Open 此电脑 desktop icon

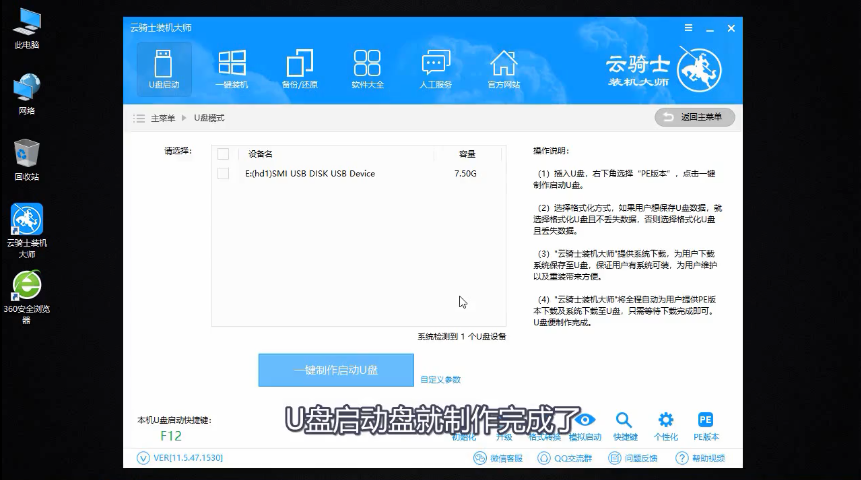pos(26,29)
